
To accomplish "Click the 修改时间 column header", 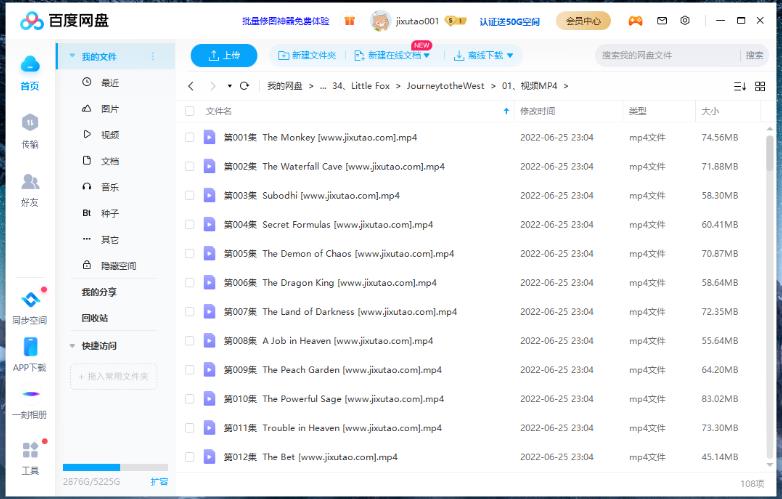I will point(538,111).
